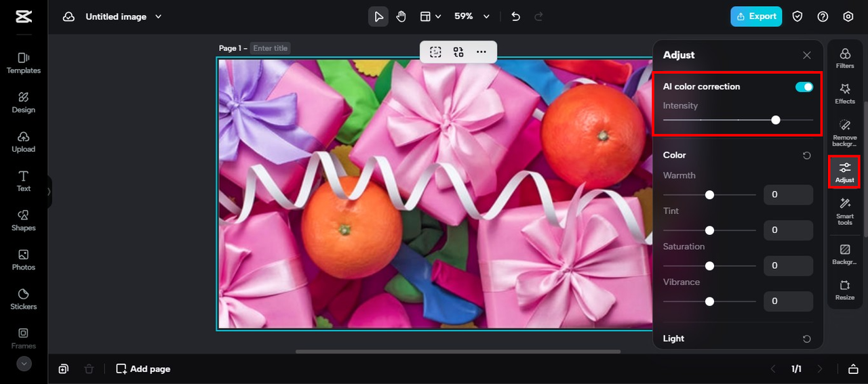Open the shield privacy icon
Viewport: 868px width, 384px height.
point(797,16)
